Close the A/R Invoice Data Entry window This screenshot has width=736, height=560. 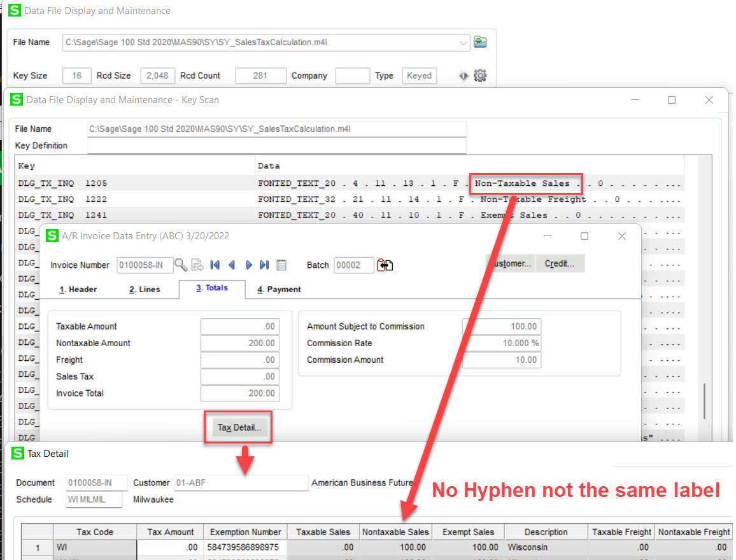(x=622, y=236)
